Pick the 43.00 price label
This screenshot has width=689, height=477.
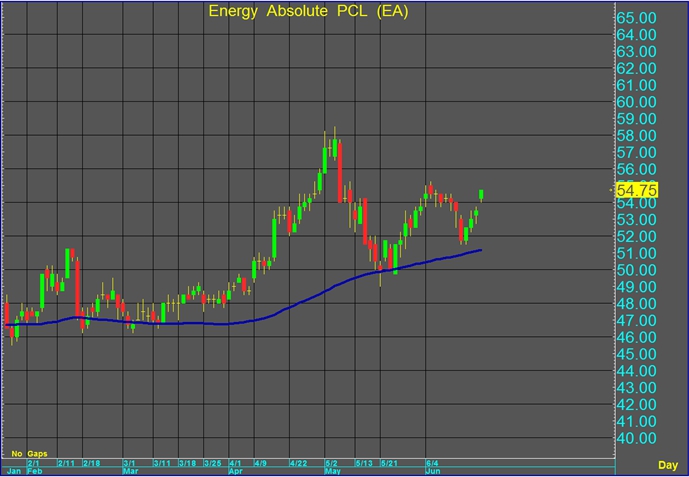pos(636,388)
